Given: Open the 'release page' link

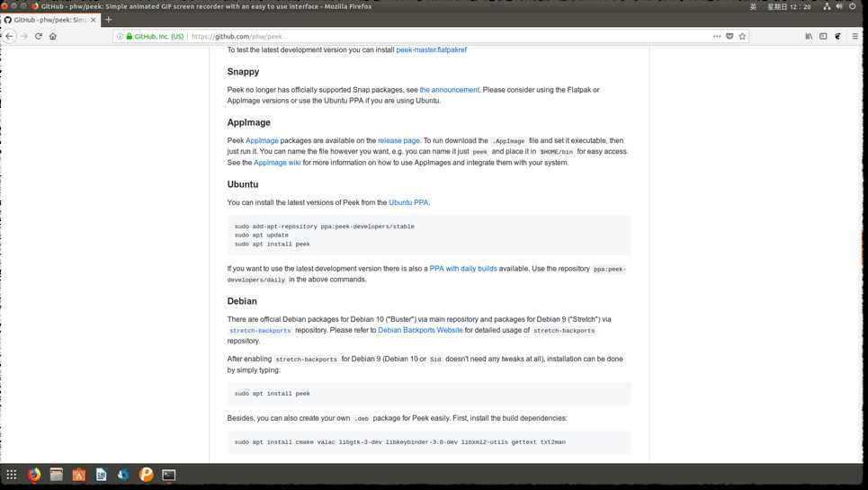Looking at the screenshot, I should pyautogui.click(x=398, y=140).
